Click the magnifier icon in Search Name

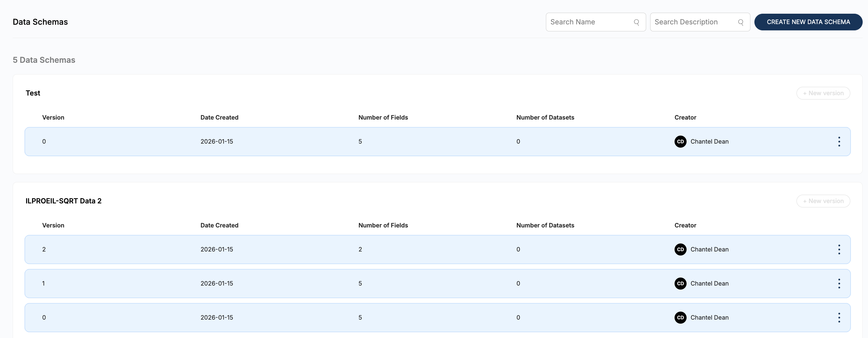point(636,22)
